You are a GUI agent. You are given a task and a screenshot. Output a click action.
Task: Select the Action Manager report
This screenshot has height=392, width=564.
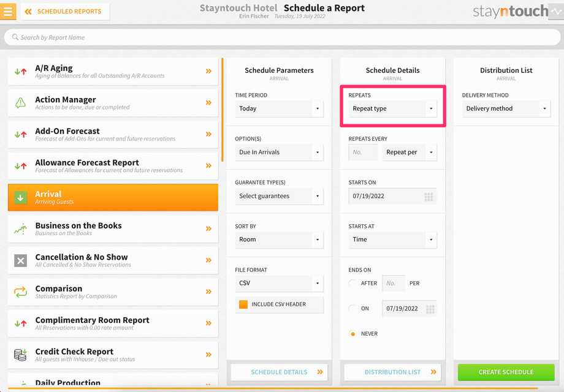113,103
